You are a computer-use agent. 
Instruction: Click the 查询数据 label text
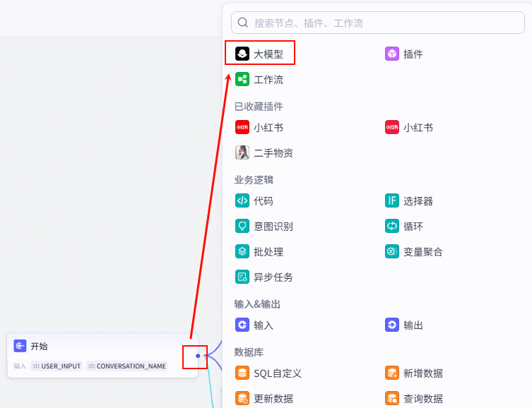(422, 399)
